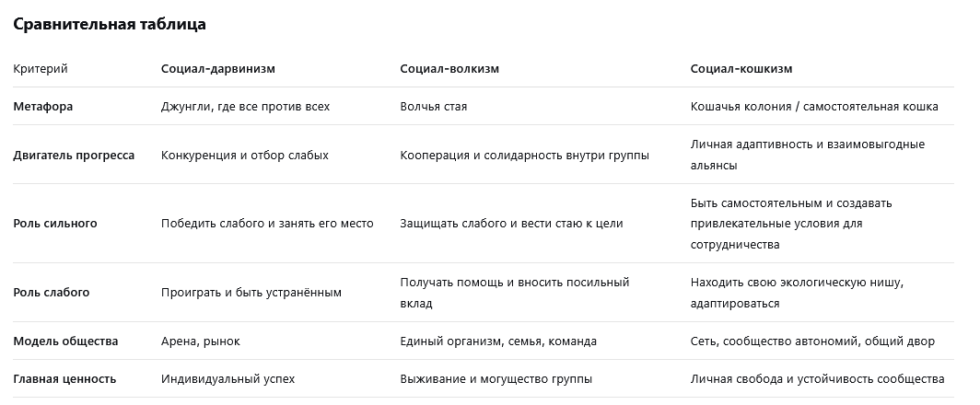Click the 'Волчья стая' cell
980x405 pixels.
coord(434,107)
